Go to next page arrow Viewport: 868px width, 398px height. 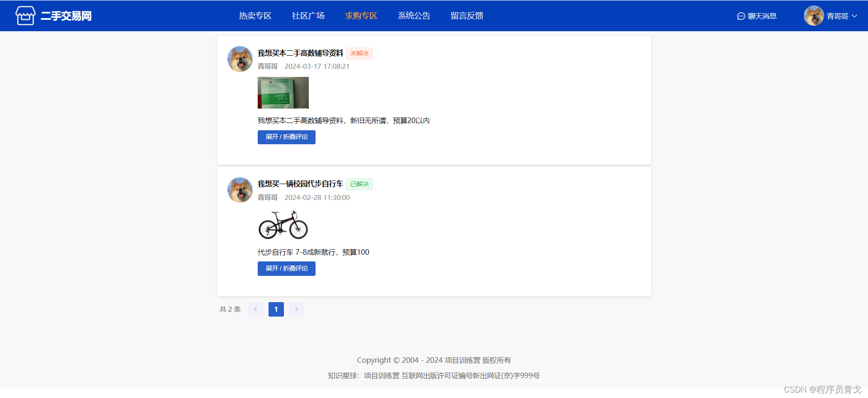point(297,309)
